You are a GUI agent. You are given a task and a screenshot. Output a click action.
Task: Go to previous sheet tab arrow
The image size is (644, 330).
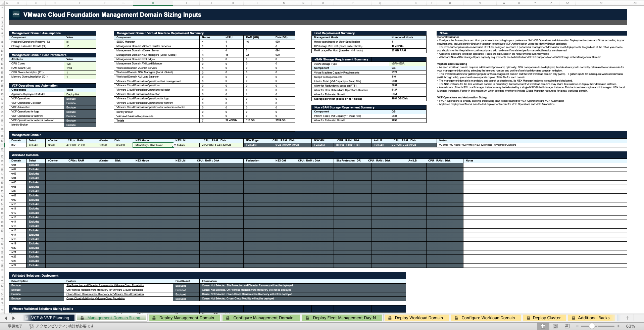[x=6, y=318]
